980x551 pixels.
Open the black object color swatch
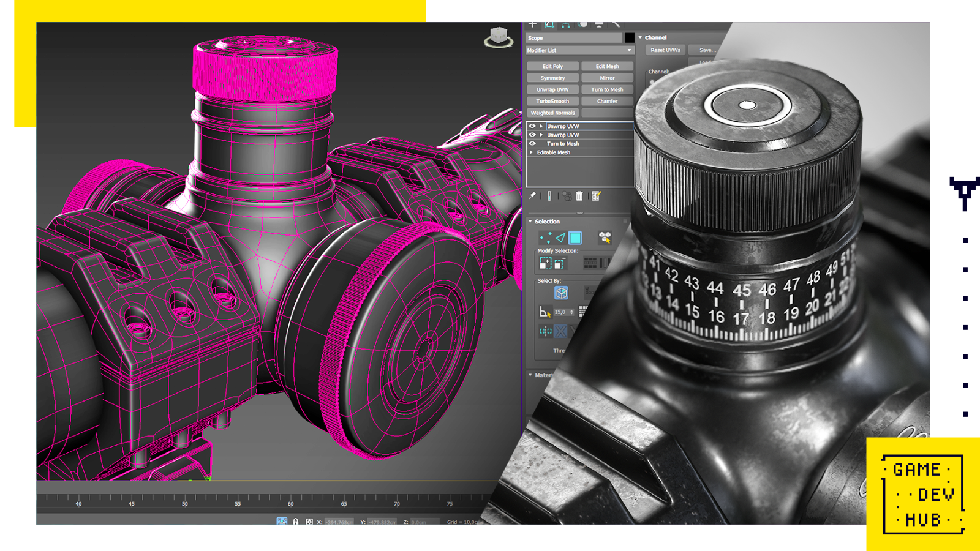tap(629, 38)
